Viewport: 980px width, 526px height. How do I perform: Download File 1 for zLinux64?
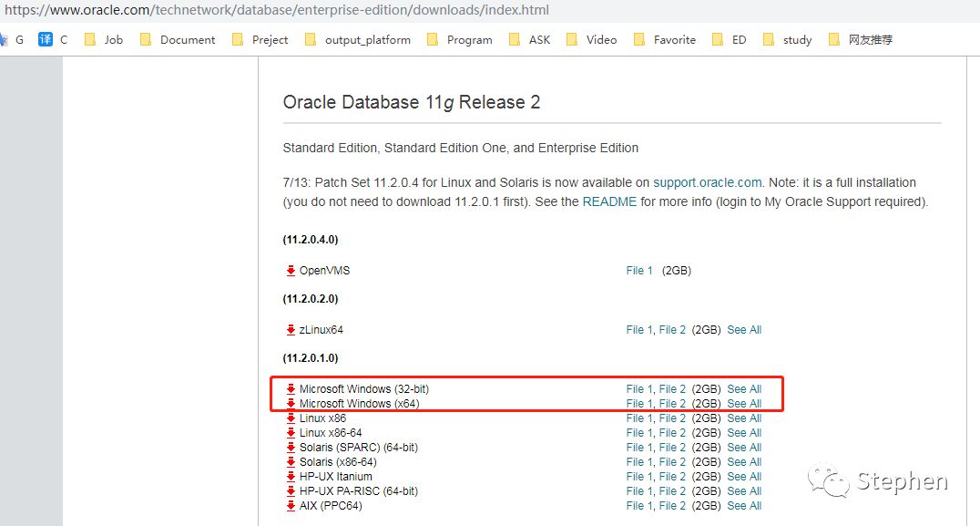tap(639, 330)
